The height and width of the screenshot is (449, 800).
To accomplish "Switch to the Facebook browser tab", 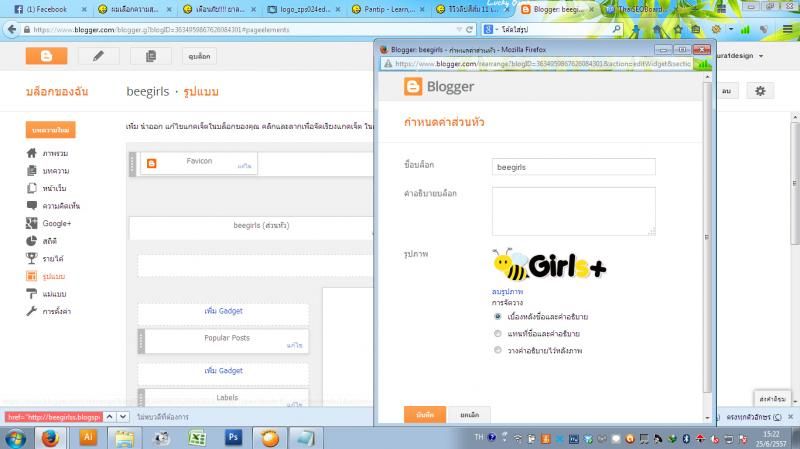I will (45, 9).
